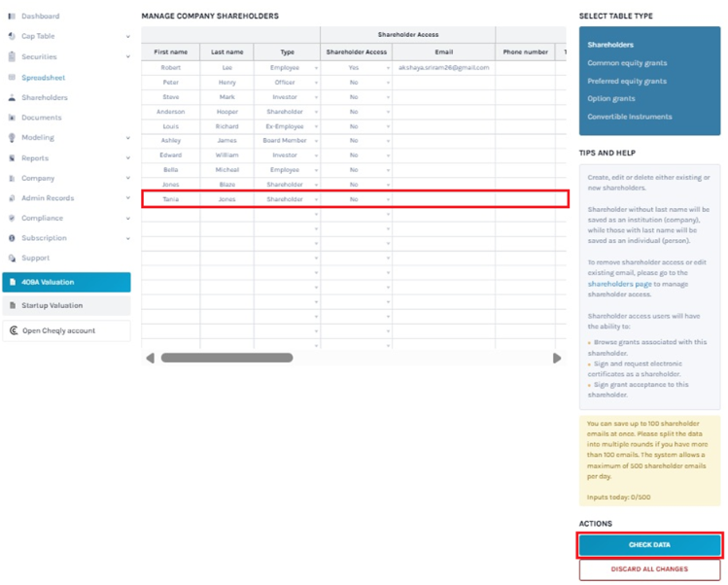The width and height of the screenshot is (728, 585).
Task: Open the Support menu item
Action: [x=35, y=258]
